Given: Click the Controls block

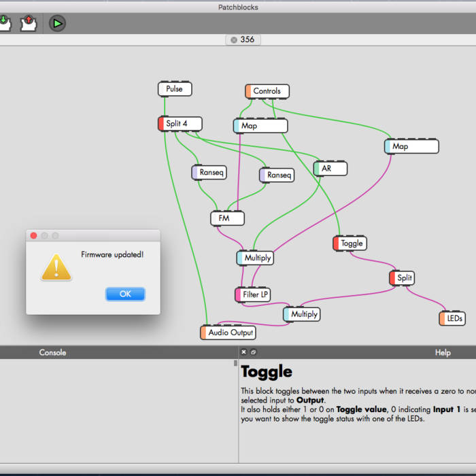Looking at the screenshot, I should (x=267, y=91).
